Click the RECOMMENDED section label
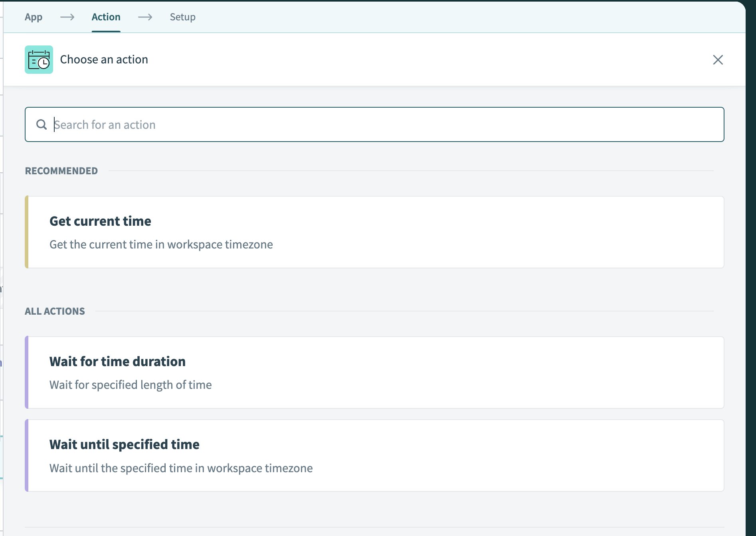This screenshot has width=756, height=536. tap(61, 171)
